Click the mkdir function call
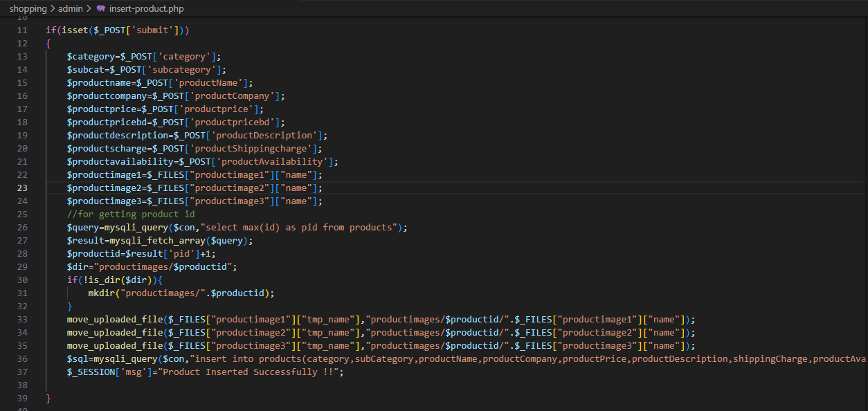The width and height of the screenshot is (868, 411). point(101,293)
